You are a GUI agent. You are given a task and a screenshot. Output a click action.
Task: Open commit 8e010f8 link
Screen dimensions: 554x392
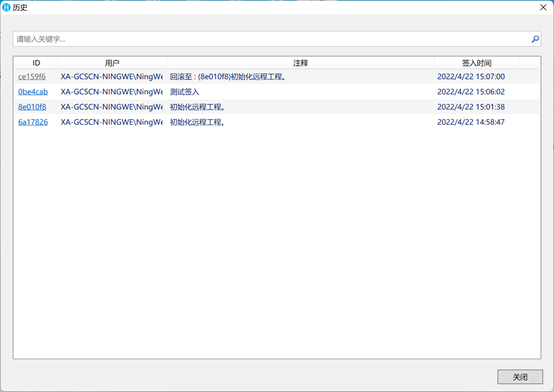click(32, 107)
